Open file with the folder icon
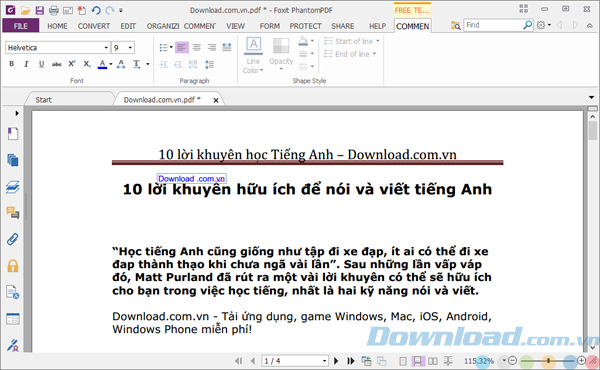The image size is (600, 370). click(25, 10)
